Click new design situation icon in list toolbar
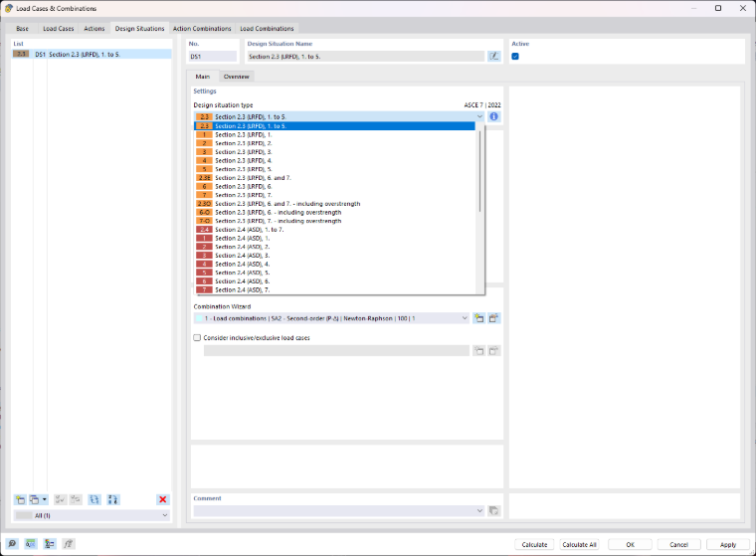Image resolution: width=756 pixels, height=556 pixels. click(20, 499)
